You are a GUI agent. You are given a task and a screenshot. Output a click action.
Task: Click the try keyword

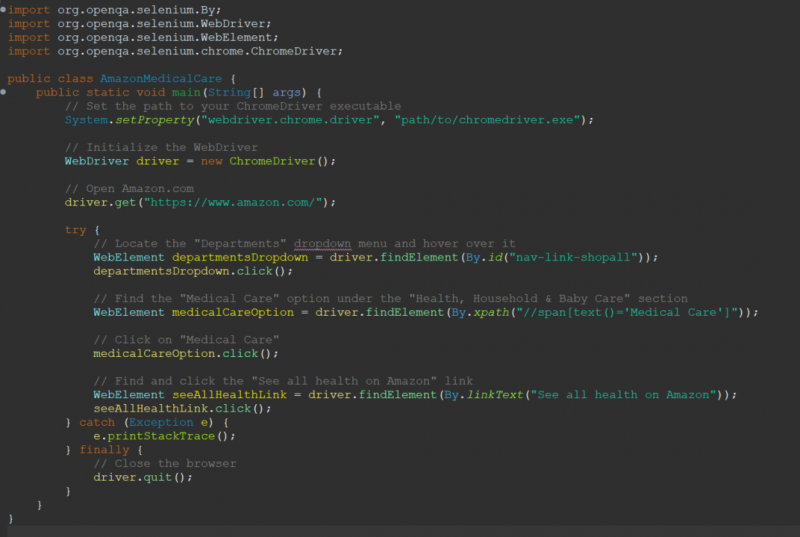click(76, 230)
